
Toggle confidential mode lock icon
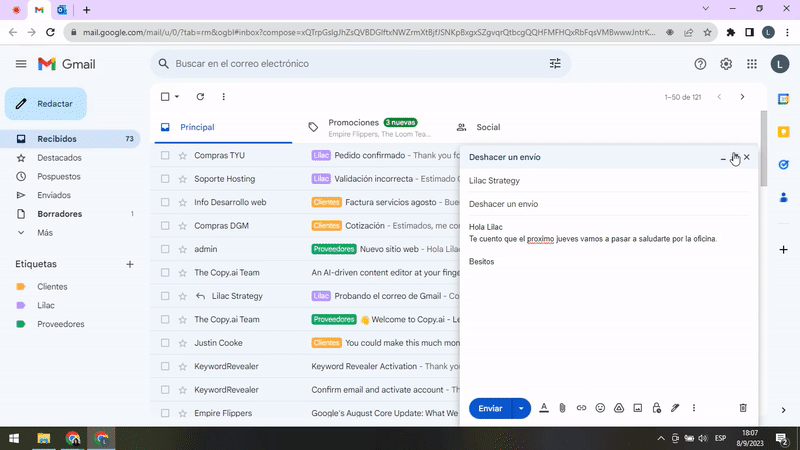657,408
